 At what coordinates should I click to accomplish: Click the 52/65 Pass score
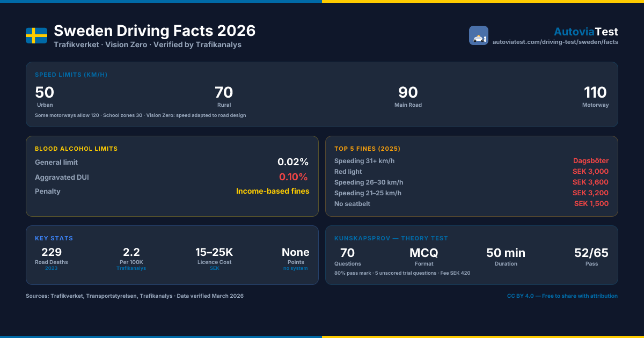[591, 256]
